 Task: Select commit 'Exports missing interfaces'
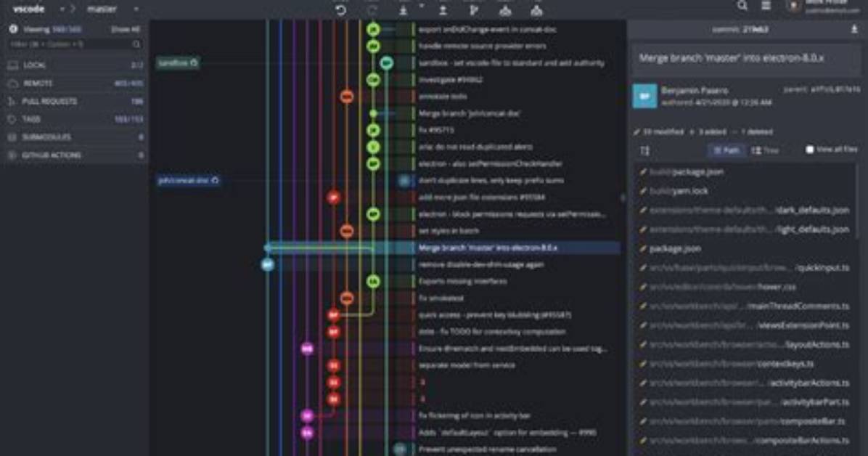point(462,282)
